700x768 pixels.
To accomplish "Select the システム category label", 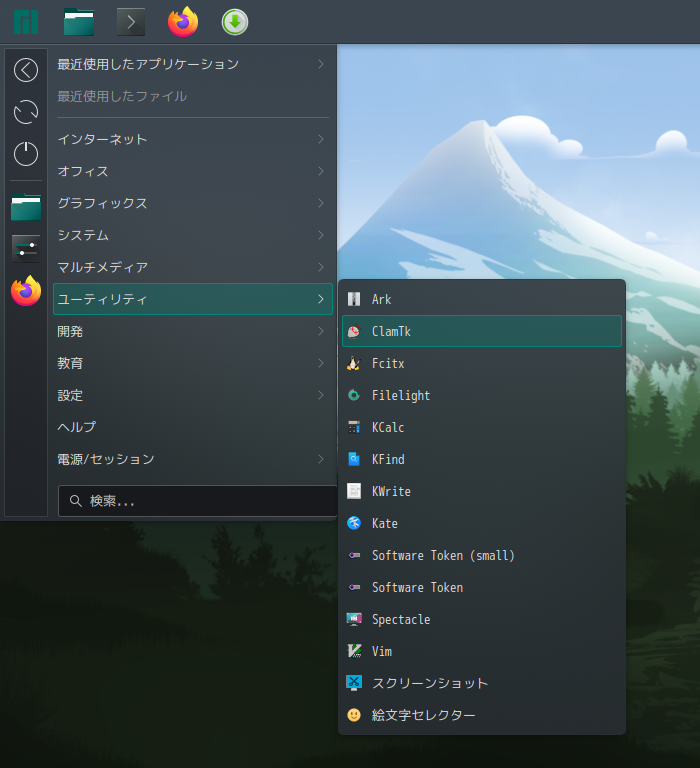I will click(x=83, y=235).
